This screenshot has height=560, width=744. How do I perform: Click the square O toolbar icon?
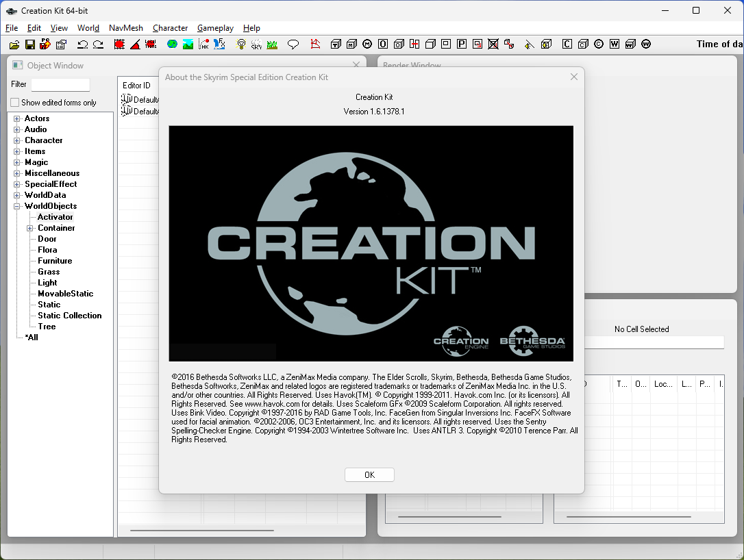tap(383, 44)
